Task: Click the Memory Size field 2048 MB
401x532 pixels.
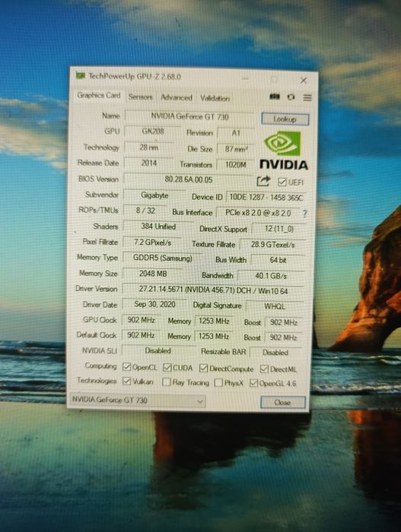Action: [x=153, y=274]
